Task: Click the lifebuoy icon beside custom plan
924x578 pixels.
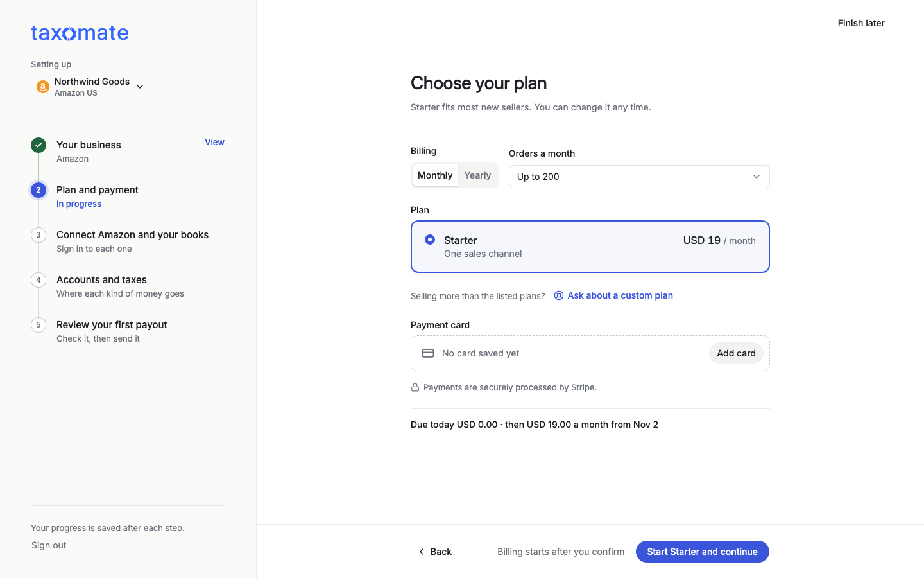Action: coord(559,295)
